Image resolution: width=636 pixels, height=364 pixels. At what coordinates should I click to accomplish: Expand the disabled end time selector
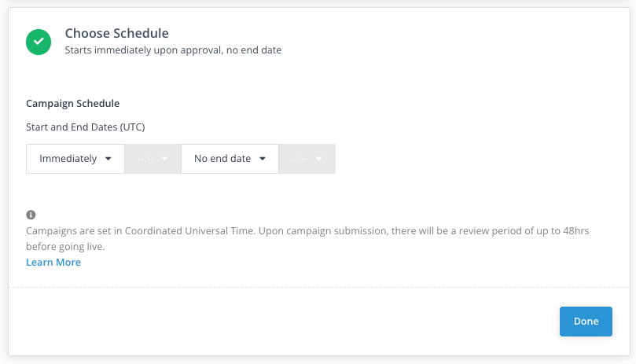307,159
